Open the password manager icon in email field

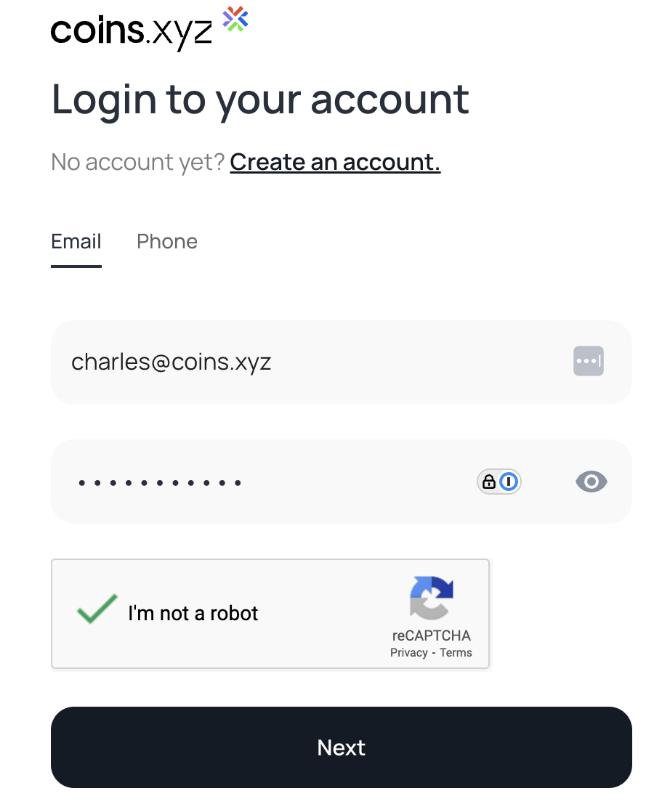click(588, 361)
